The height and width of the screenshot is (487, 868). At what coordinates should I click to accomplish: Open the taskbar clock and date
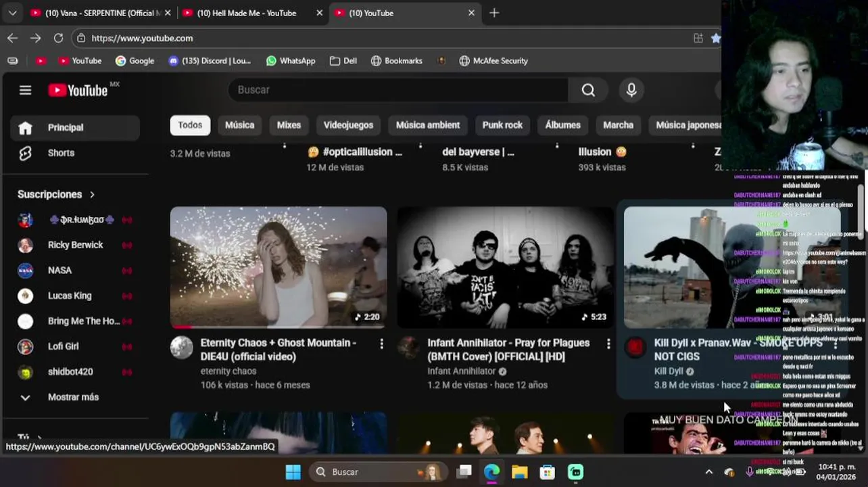[x=836, y=471]
